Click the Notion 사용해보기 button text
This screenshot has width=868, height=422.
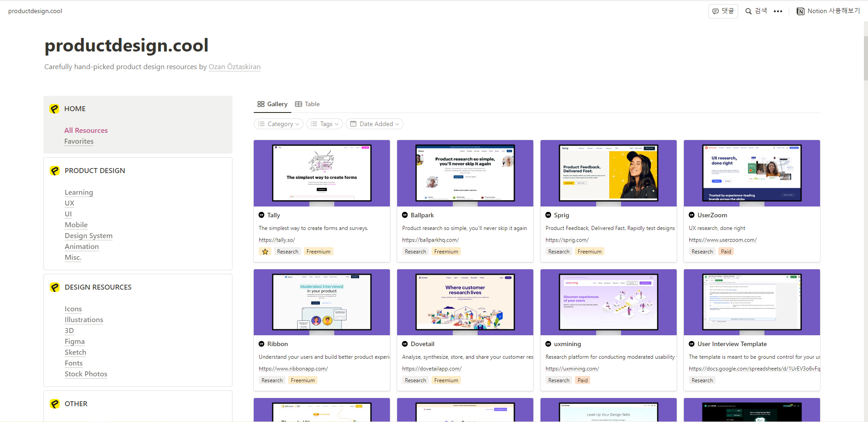coord(834,11)
